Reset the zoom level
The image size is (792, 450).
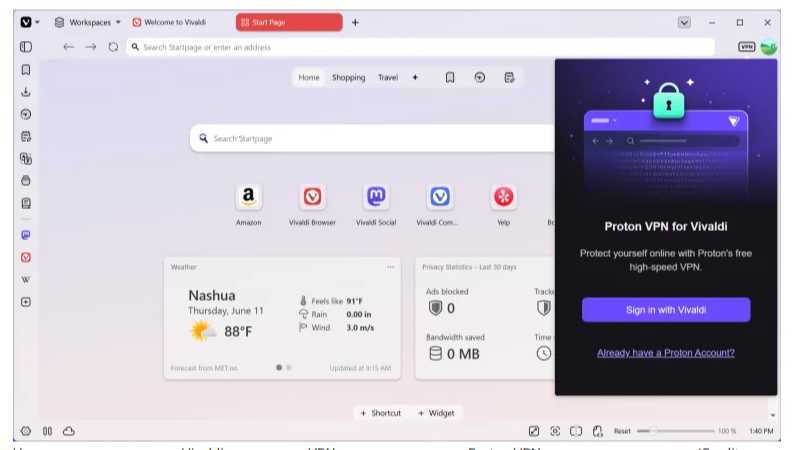(x=622, y=431)
